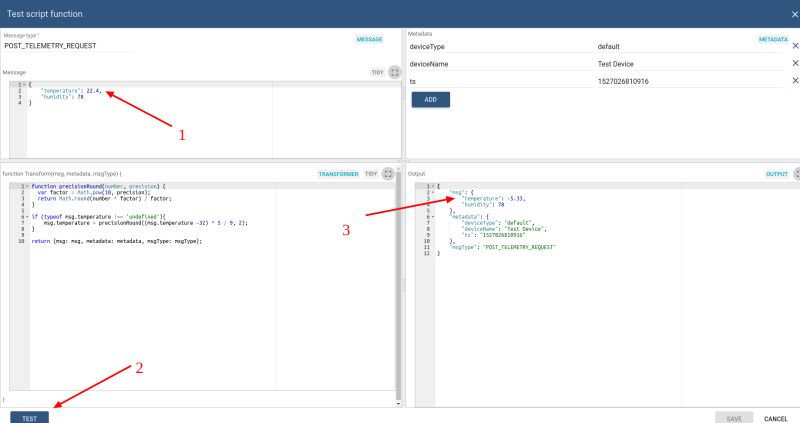The image size is (800, 423).
Task: Edit the Message type field
Action: pyautogui.click(x=68, y=45)
